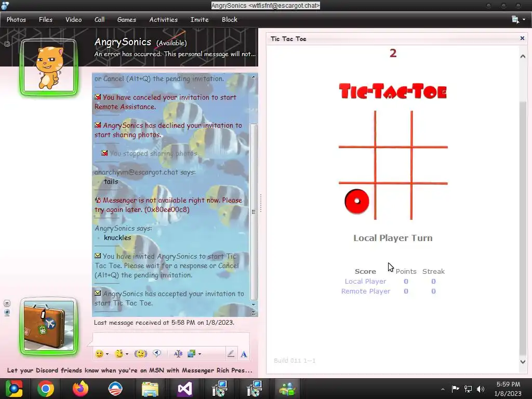Viewport: 532px width, 399px height.
Task: Click the Local Player score label
Action: pyautogui.click(x=365, y=281)
